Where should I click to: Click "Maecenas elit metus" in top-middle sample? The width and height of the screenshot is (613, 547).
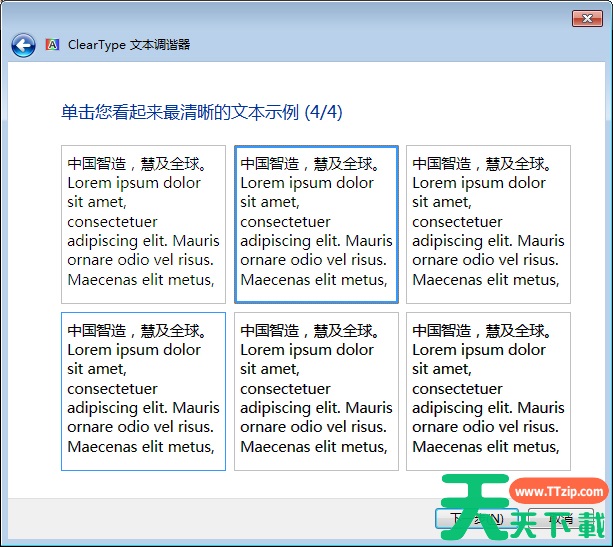click(313, 280)
